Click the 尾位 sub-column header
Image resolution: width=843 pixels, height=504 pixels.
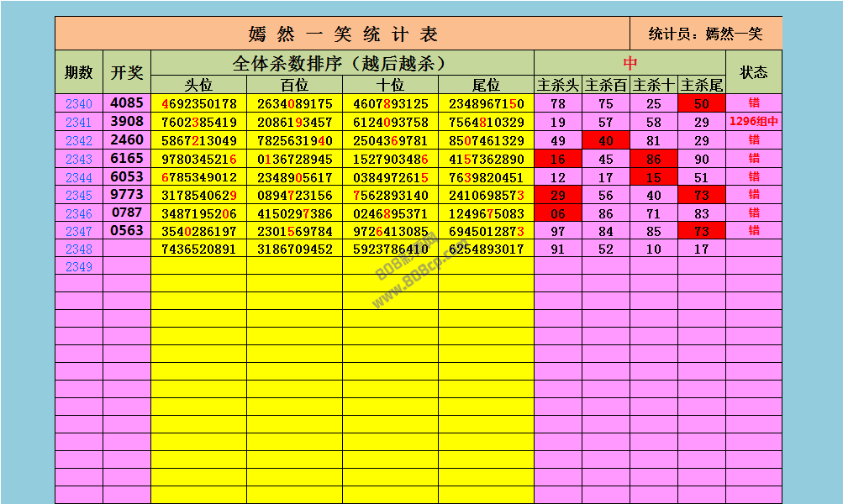pos(486,85)
